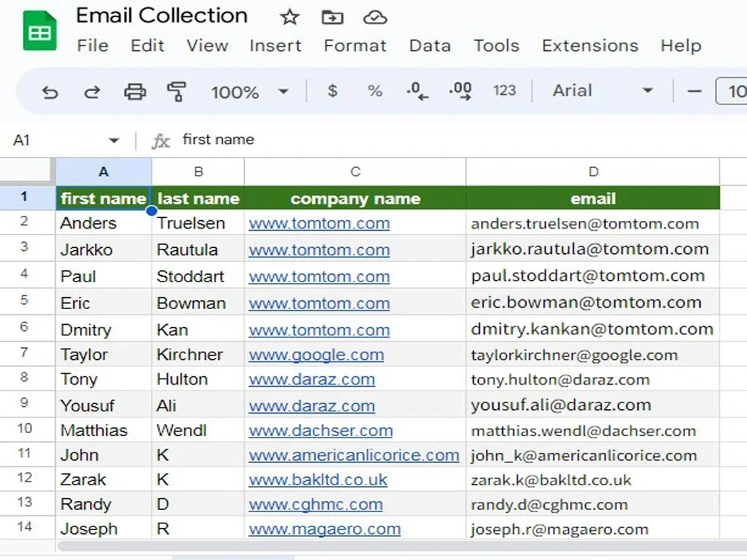
Task: Expand the name box dropdown arrow
Action: 114,140
